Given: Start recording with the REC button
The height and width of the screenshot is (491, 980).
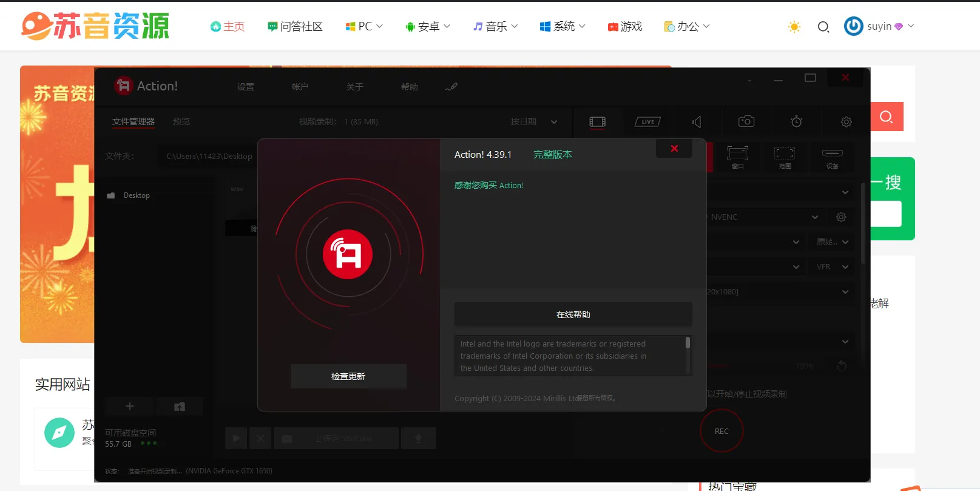Looking at the screenshot, I should click(x=721, y=431).
